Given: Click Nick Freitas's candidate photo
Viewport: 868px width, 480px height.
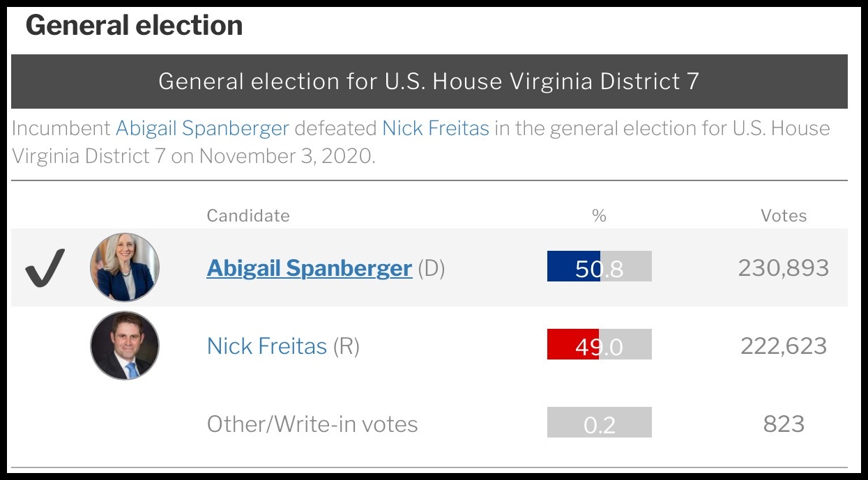Looking at the screenshot, I should point(125,346).
